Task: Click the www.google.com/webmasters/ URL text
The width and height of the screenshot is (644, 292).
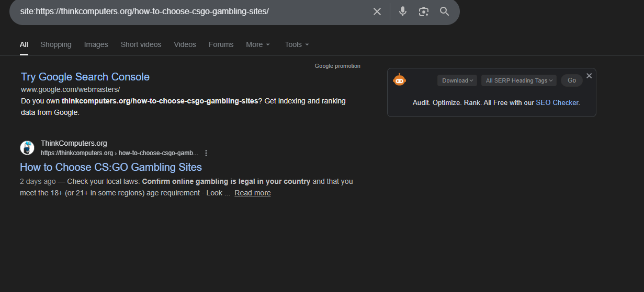Action: pyautogui.click(x=71, y=89)
